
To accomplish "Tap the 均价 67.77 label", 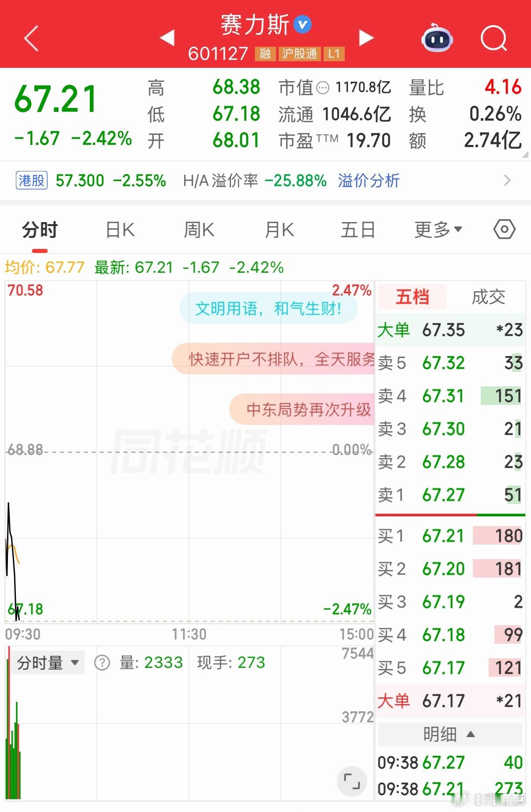I will coord(44,267).
